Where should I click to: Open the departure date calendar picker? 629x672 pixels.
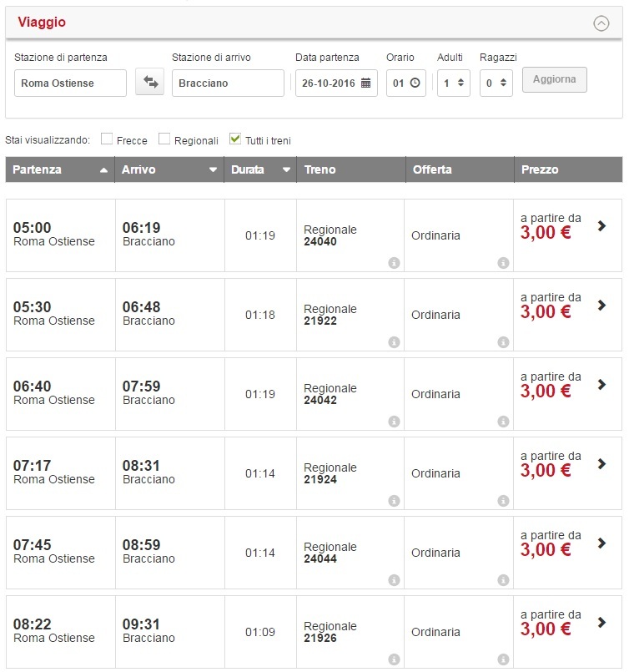coord(365,83)
